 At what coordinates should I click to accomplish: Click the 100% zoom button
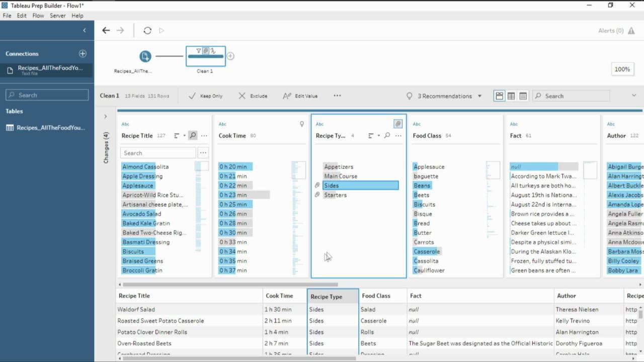622,69
